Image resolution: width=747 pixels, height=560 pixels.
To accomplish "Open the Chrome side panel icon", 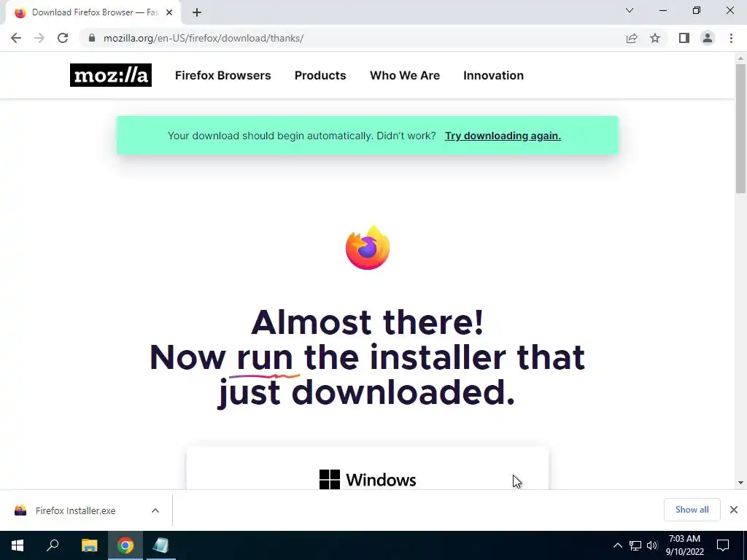I will tap(684, 38).
